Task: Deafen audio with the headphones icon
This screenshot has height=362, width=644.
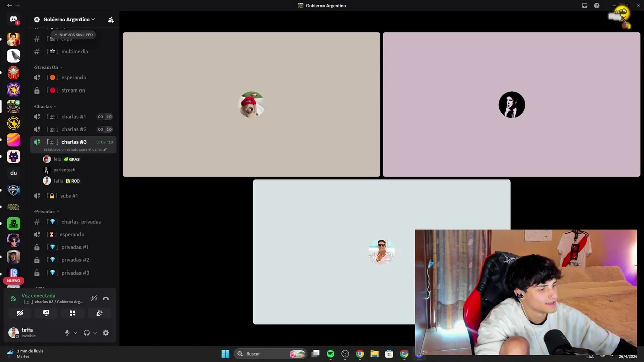Action: pyautogui.click(x=87, y=333)
